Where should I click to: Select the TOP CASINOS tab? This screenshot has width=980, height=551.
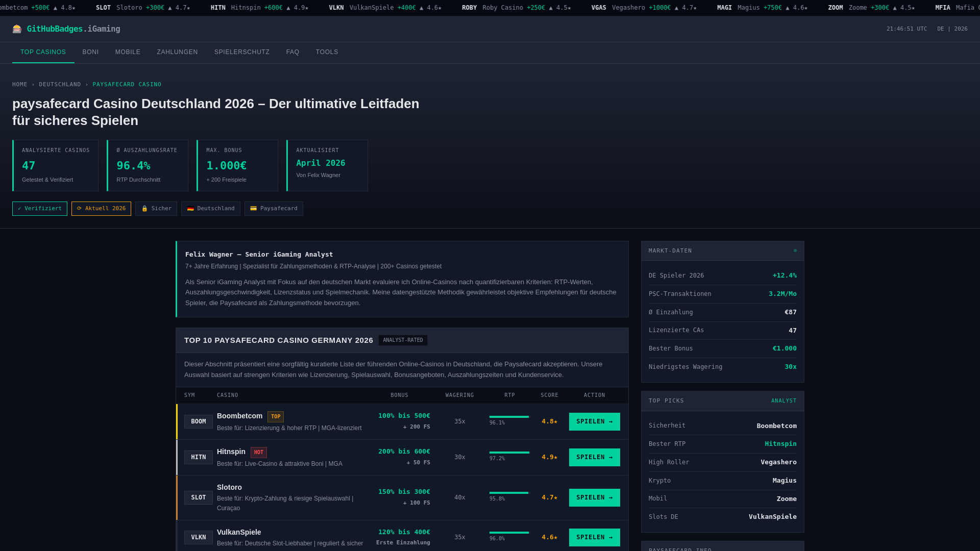coord(43,52)
